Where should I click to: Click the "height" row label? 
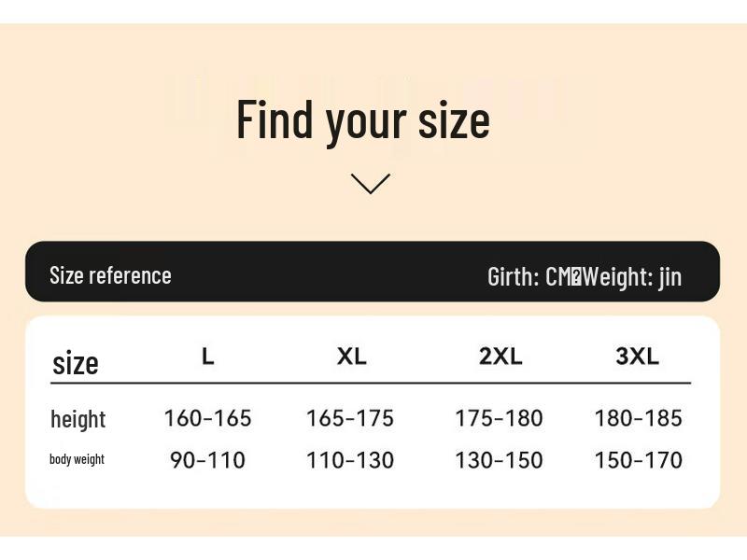pyautogui.click(x=78, y=419)
